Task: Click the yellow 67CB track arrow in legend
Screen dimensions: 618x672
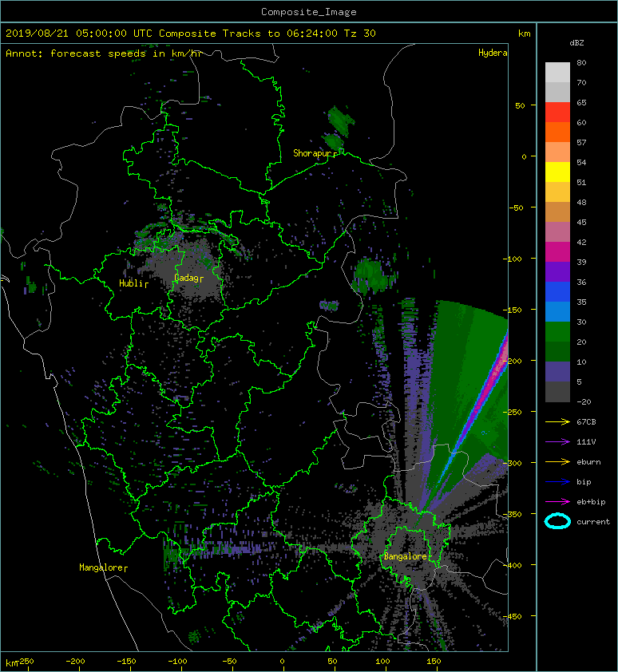Action: point(557,421)
